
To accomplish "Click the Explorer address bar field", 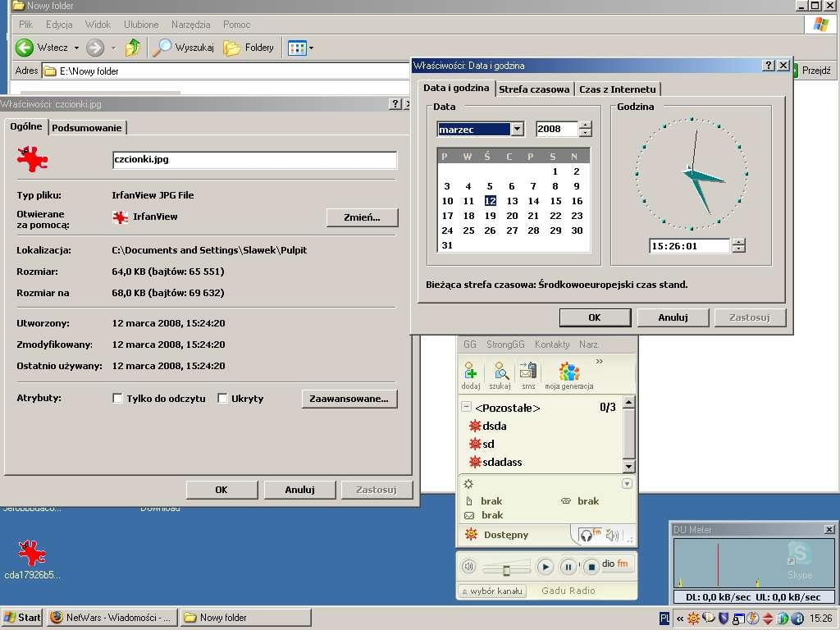I will (x=225, y=71).
